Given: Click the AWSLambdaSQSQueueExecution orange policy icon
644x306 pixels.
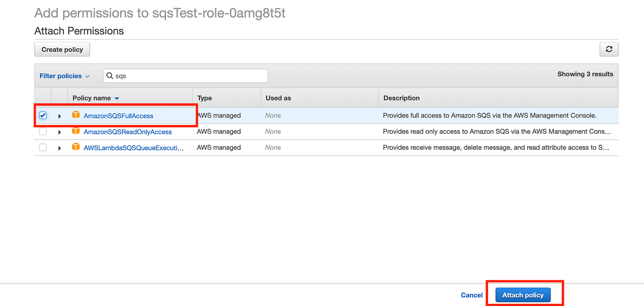Looking at the screenshot, I should tap(76, 147).
